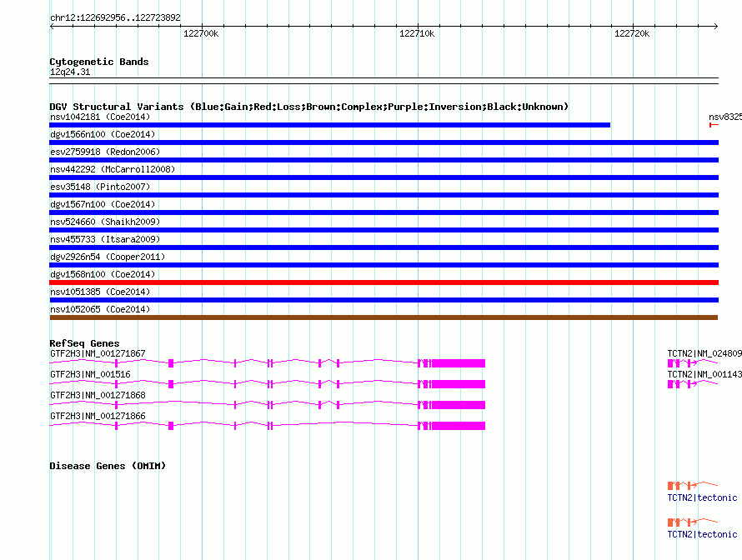Click the 122710k ruler tick label
This screenshot has width=742, height=560.
[417, 33]
